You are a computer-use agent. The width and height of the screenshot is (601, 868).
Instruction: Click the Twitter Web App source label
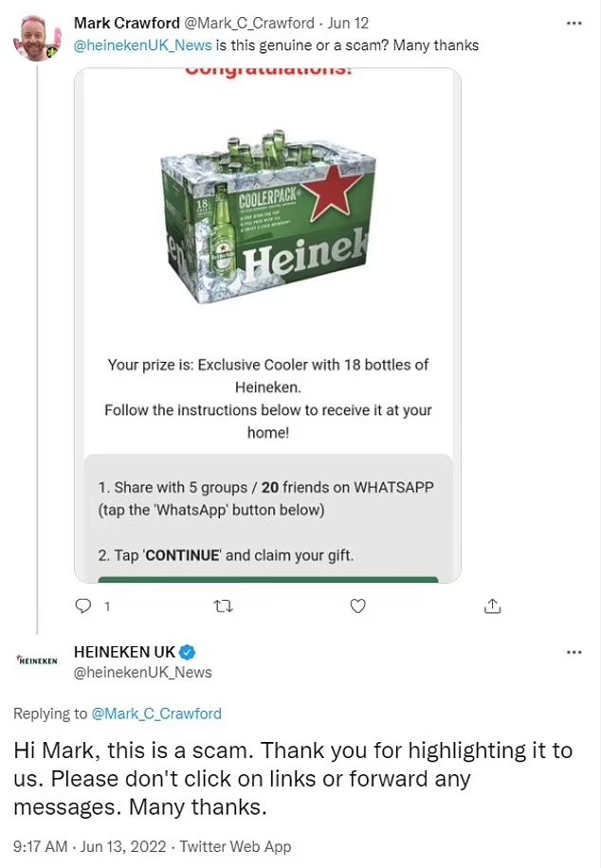point(235,846)
